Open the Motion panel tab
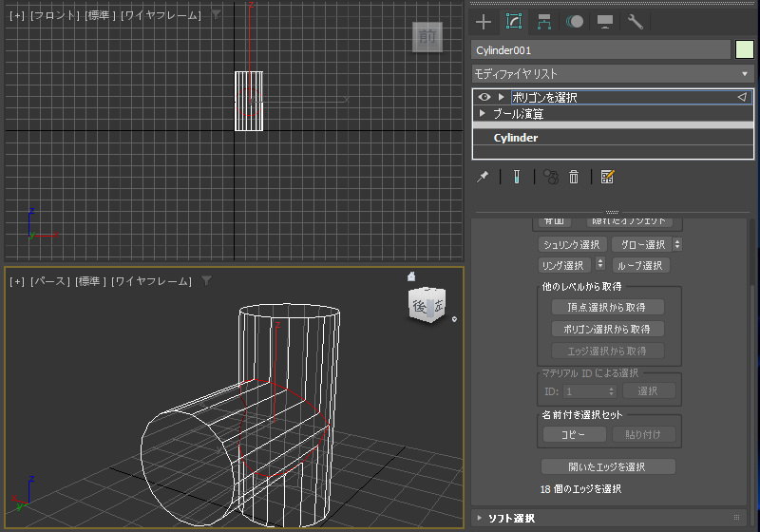760x532 pixels. tap(575, 22)
